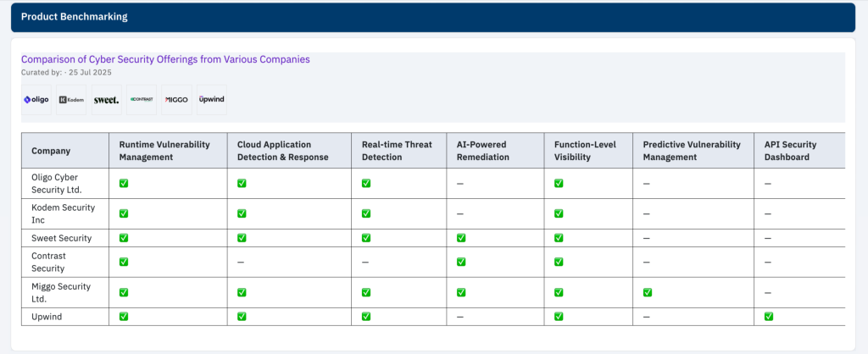The width and height of the screenshot is (868, 354).
Task: Select the Oligo Cyber Security Ltd. row name
Action: [x=57, y=183]
